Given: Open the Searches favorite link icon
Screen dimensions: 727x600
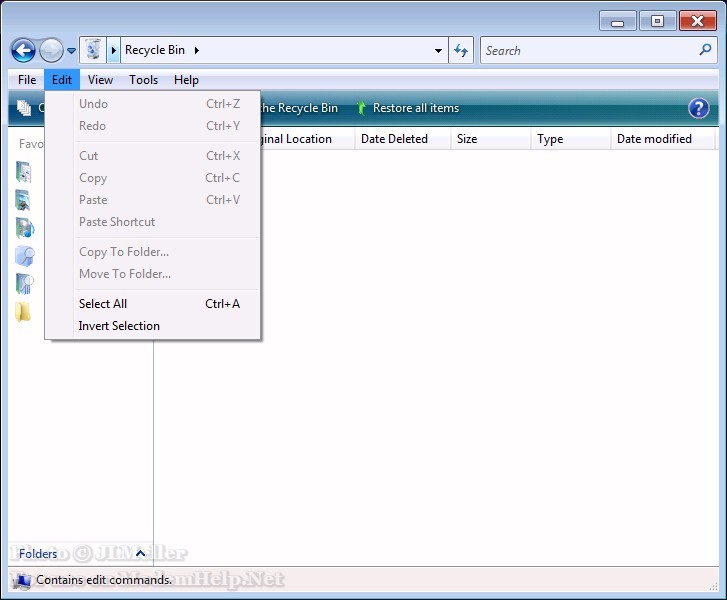Looking at the screenshot, I should [25, 283].
